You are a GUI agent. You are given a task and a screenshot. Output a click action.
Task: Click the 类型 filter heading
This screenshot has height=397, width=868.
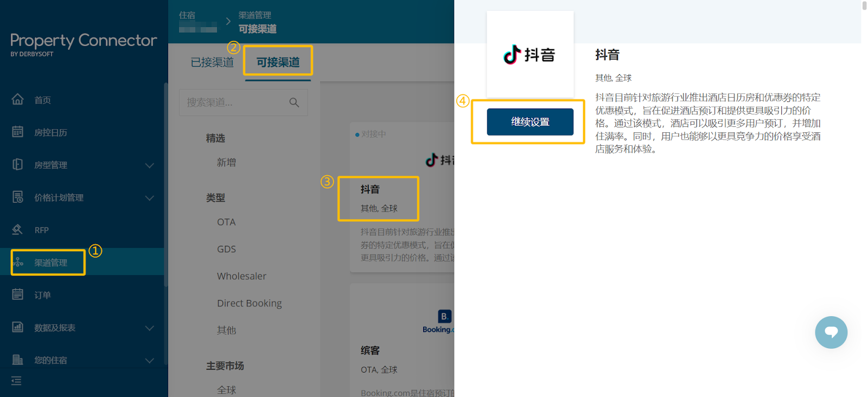pos(215,198)
